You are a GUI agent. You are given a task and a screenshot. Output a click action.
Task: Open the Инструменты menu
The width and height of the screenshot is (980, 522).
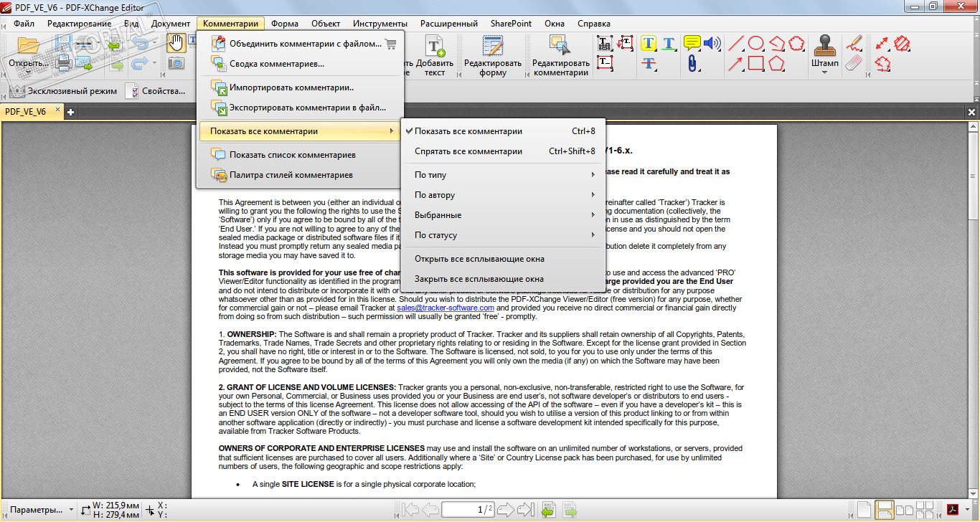coord(380,24)
